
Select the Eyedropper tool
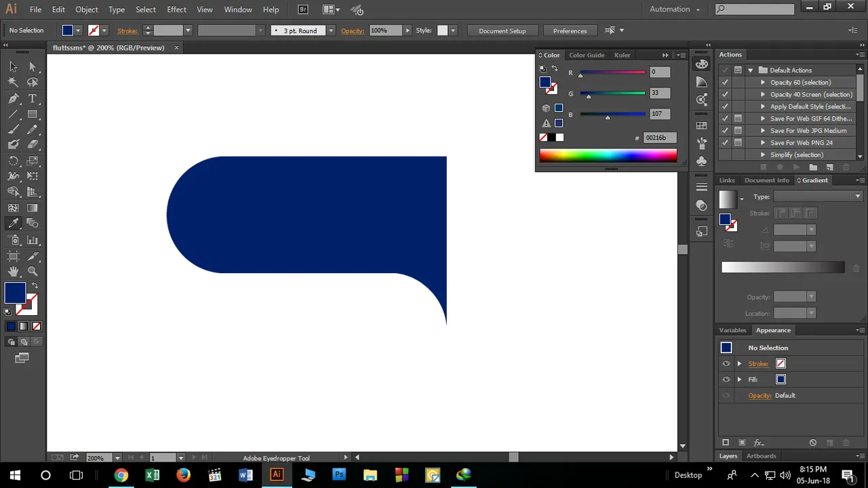click(13, 223)
